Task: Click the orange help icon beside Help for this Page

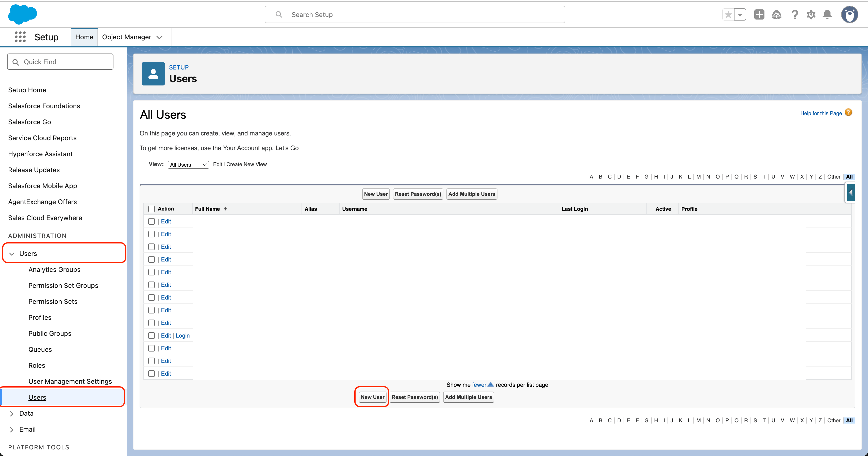Action: [x=848, y=113]
